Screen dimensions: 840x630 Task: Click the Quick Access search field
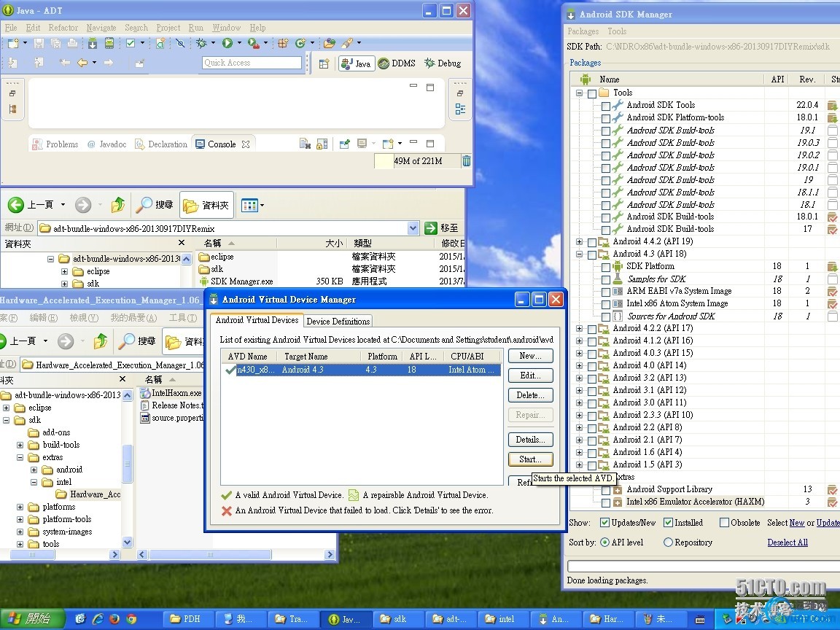[x=252, y=63]
